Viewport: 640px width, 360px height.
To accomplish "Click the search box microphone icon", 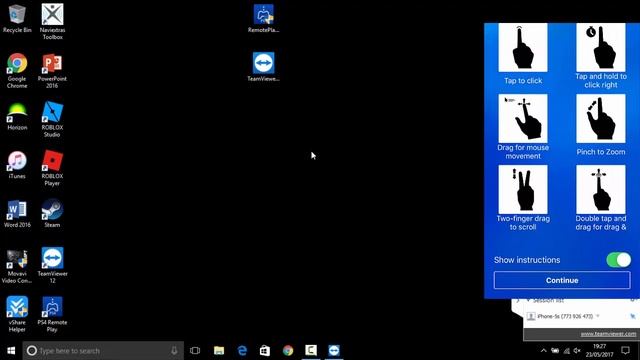I will tap(174, 351).
